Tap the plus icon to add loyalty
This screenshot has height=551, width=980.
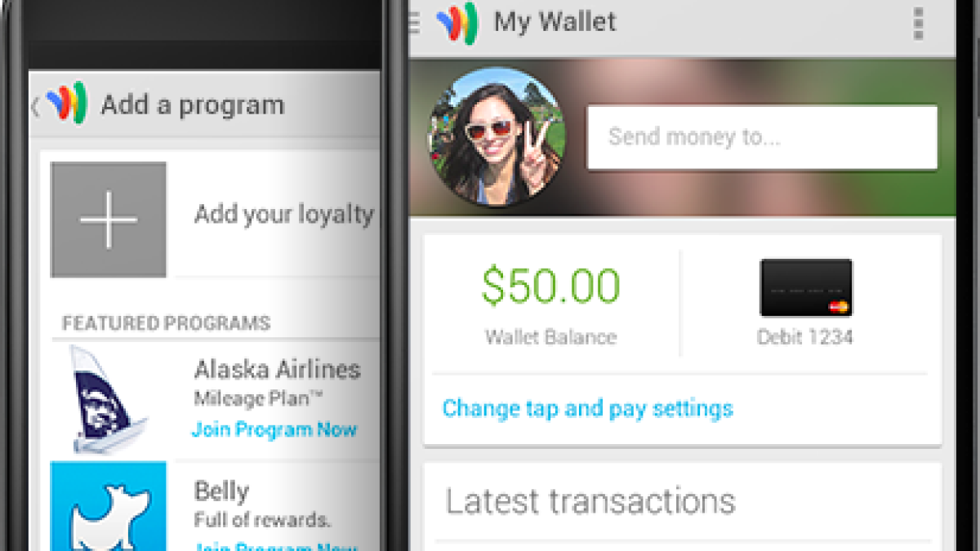coord(109,220)
